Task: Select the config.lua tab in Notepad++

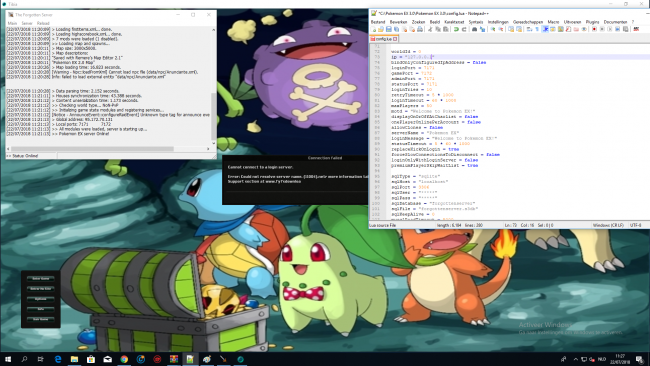Action: tap(383, 39)
